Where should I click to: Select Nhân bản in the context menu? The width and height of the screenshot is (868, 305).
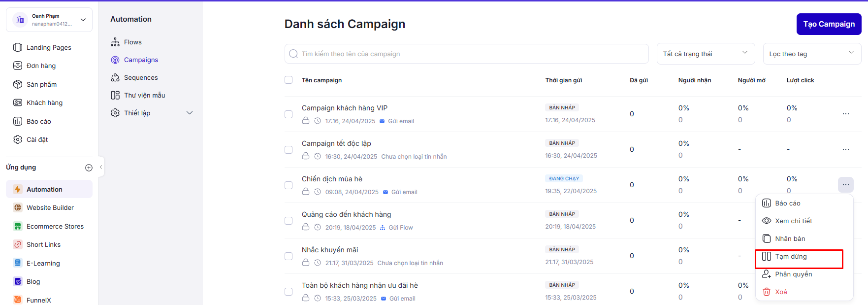point(790,239)
